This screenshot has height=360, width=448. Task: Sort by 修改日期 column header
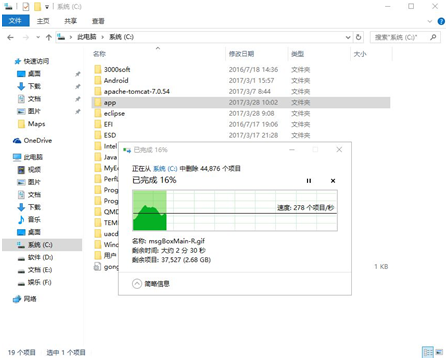241,54
